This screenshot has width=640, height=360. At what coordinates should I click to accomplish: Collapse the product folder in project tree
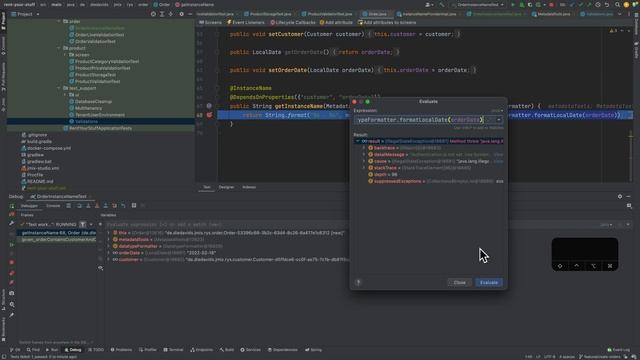tap(59, 48)
